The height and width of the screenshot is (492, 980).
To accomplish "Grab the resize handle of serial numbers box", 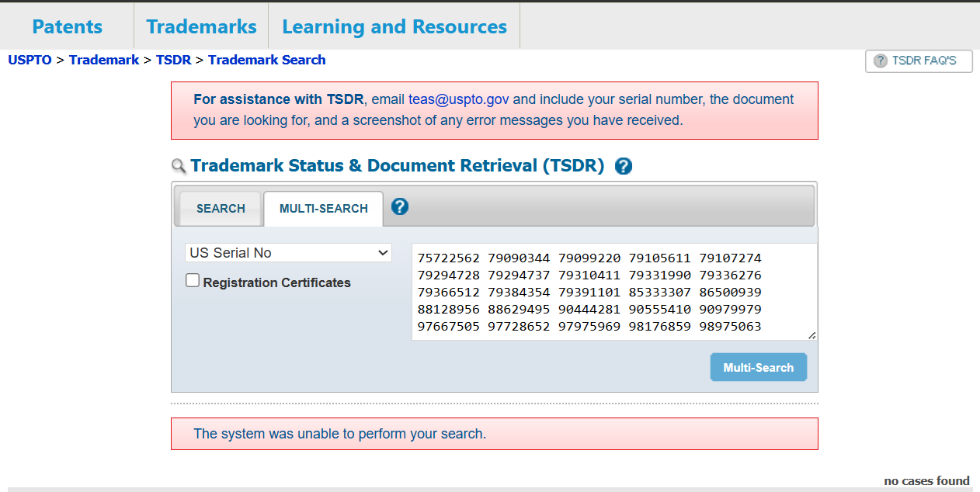I will tap(811, 335).
